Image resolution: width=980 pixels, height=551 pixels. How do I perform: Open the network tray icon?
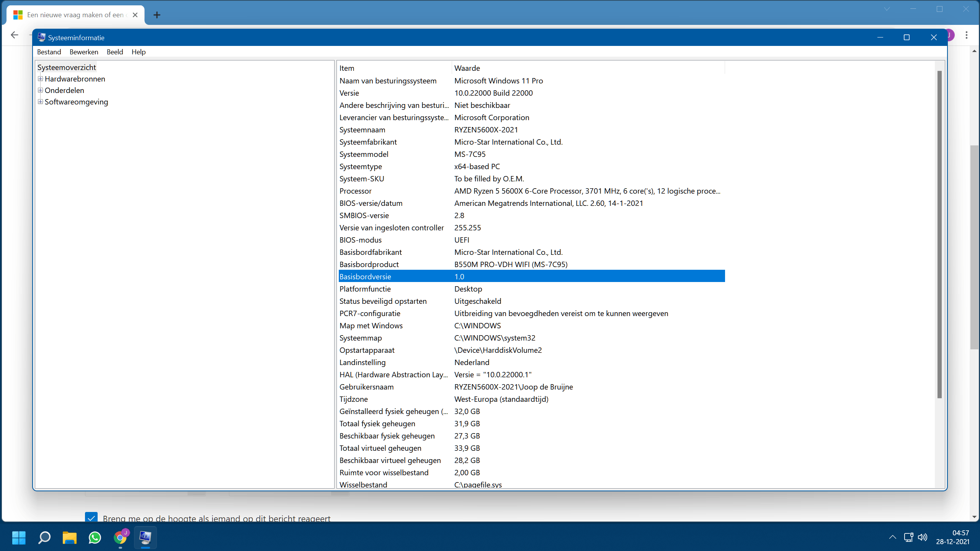[x=908, y=537]
